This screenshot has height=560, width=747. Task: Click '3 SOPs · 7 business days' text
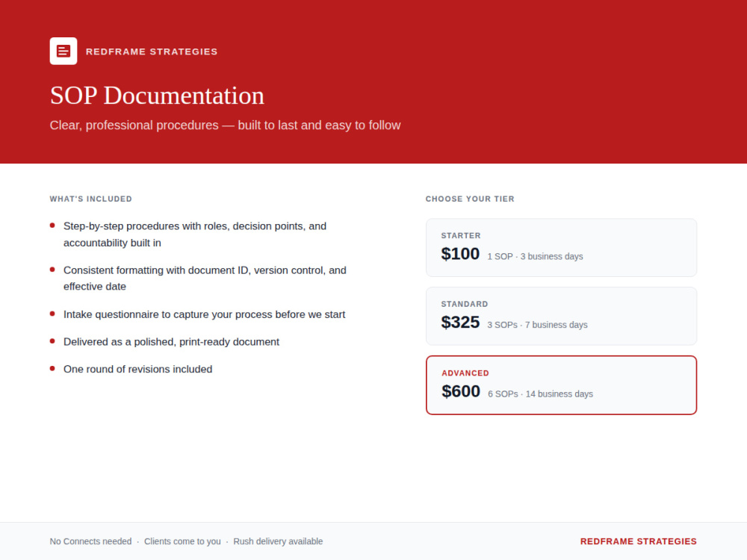(x=537, y=326)
